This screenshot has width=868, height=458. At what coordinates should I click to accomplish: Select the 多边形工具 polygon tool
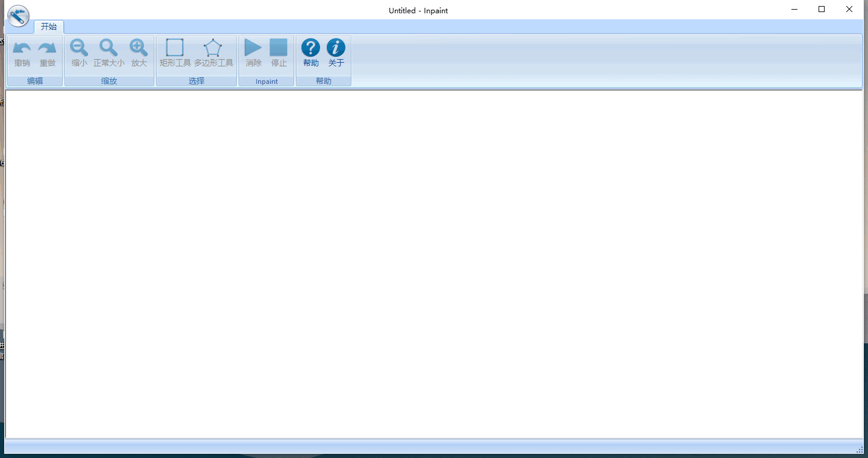(x=213, y=53)
